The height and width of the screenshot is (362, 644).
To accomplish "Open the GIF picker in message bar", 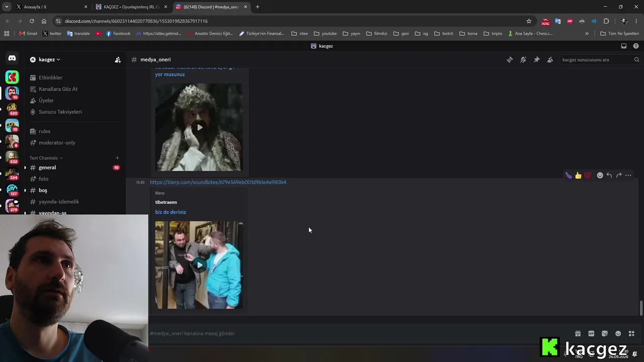I will pos(591,333).
